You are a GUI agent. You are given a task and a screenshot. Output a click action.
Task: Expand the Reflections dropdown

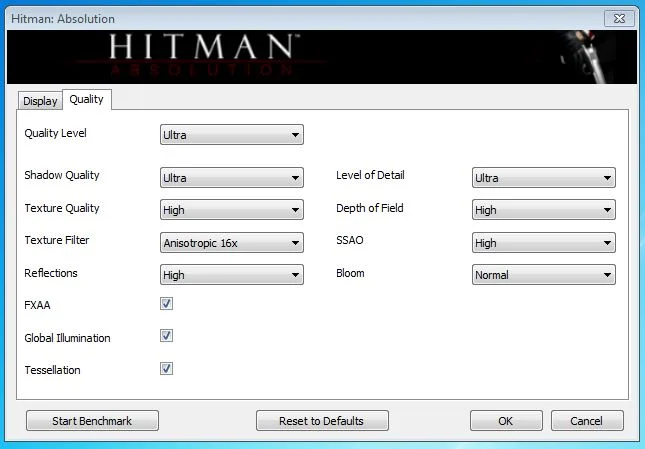232,275
